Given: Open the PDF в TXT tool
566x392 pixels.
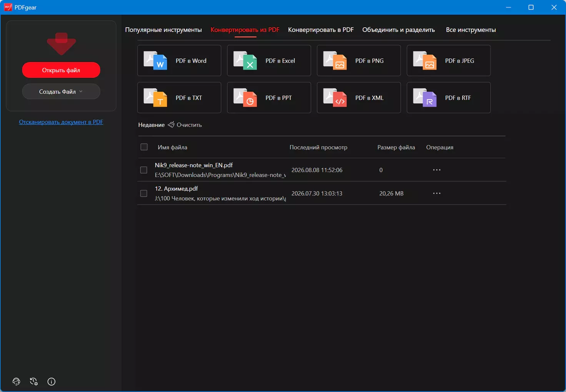Looking at the screenshot, I should point(179,98).
